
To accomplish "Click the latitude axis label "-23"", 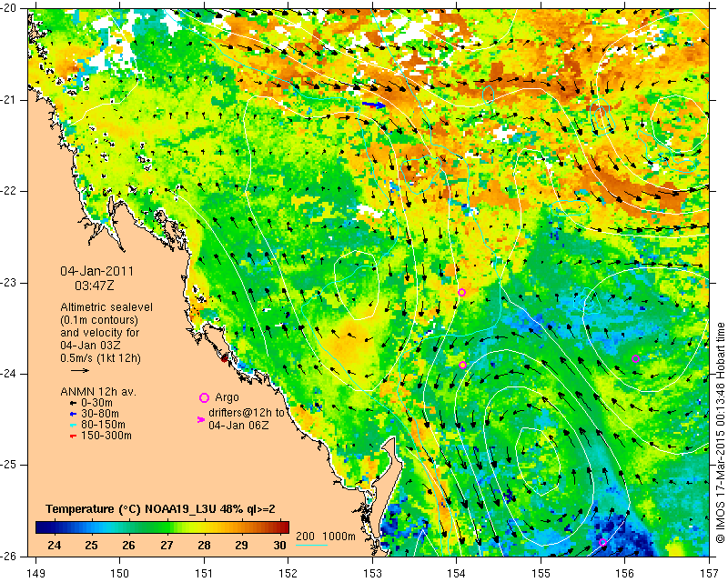I will [10, 283].
